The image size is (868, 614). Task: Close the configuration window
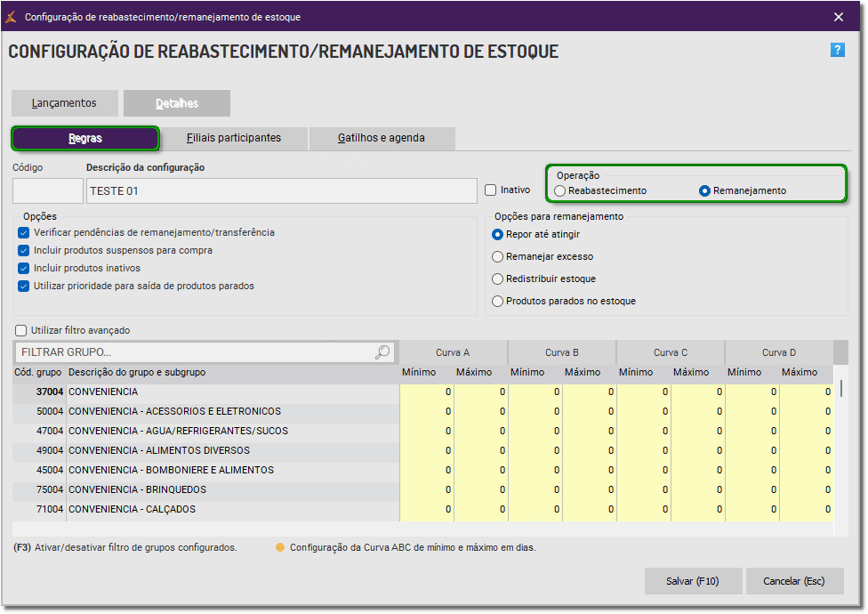coord(839,17)
